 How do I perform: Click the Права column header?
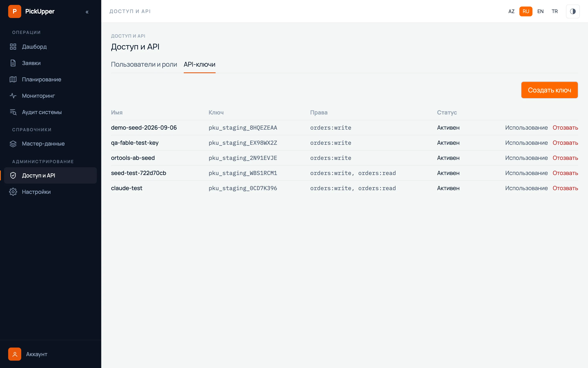tap(318, 112)
